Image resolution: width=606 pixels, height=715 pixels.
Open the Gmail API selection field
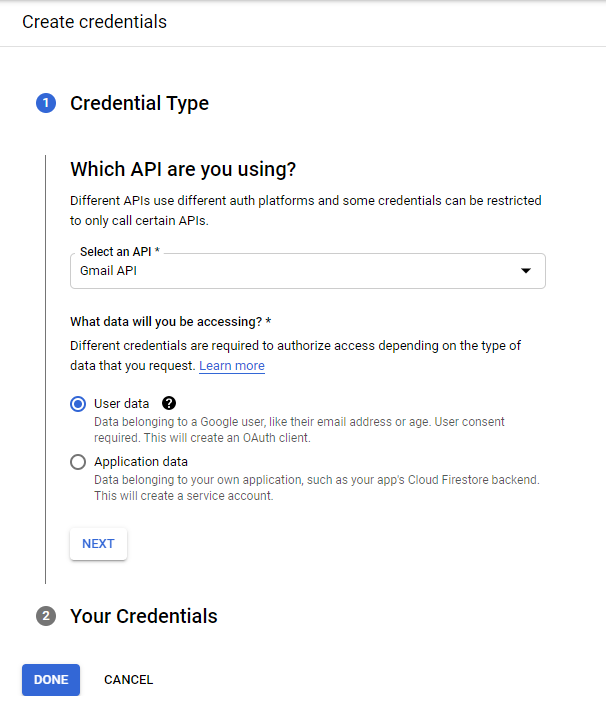pyautogui.click(x=300, y=271)
